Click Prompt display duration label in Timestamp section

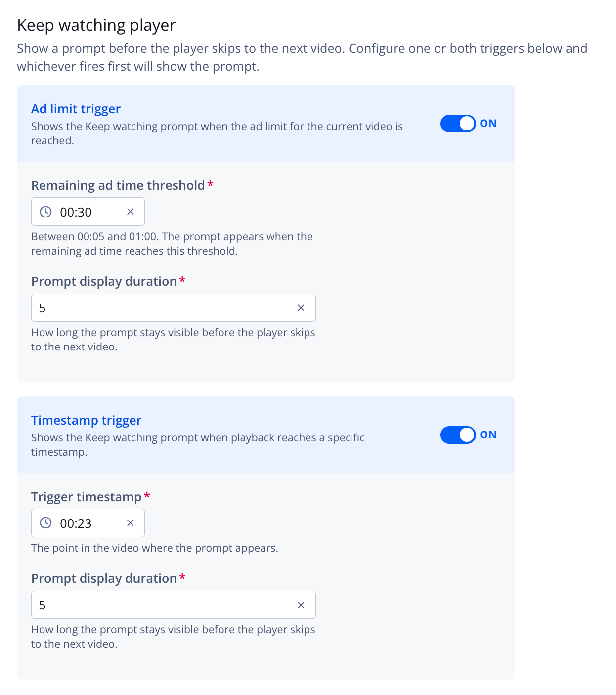(x=104, y=578)
